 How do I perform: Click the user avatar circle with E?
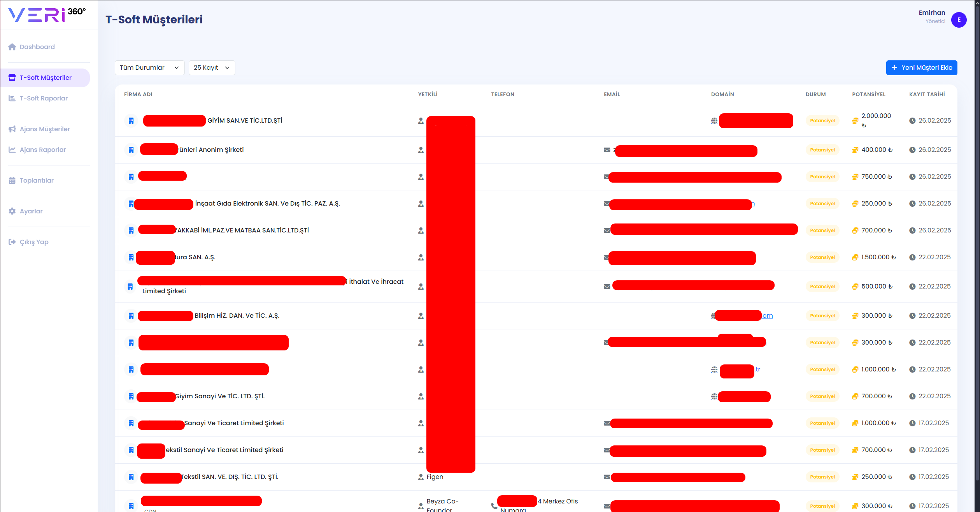[x=959, y=20]
